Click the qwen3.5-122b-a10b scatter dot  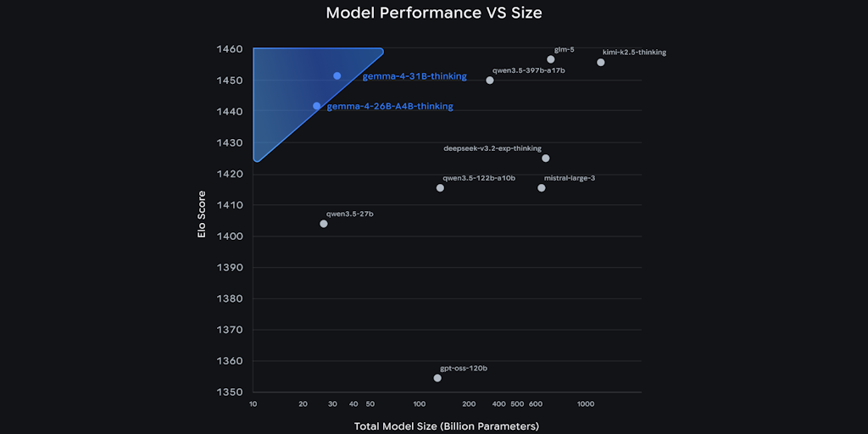tap(440, 188)
